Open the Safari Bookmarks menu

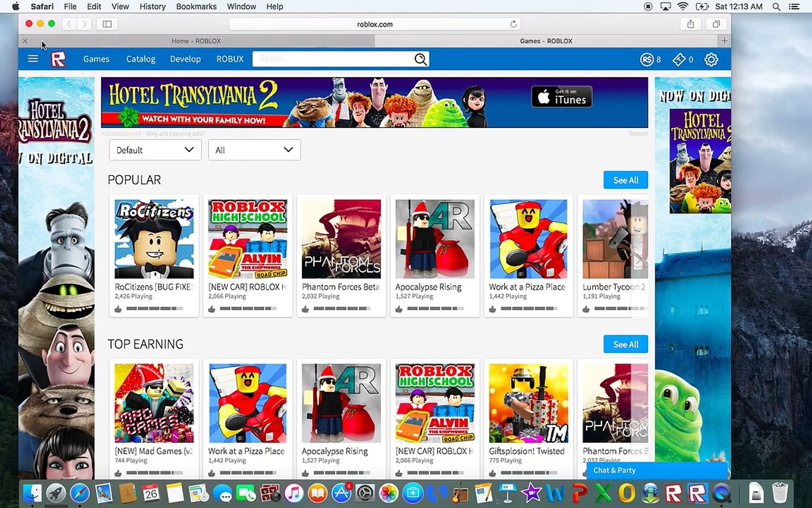click(196, 7)
